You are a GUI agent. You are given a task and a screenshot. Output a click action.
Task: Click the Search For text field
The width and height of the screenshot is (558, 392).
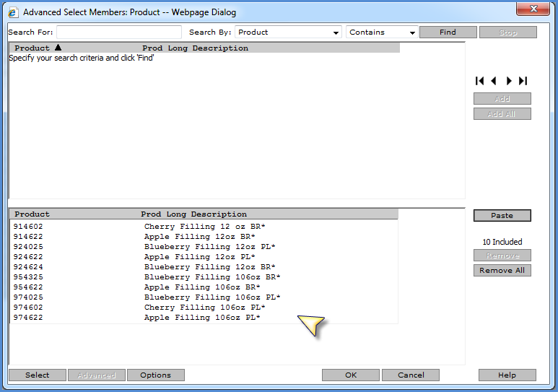(119, 32)
